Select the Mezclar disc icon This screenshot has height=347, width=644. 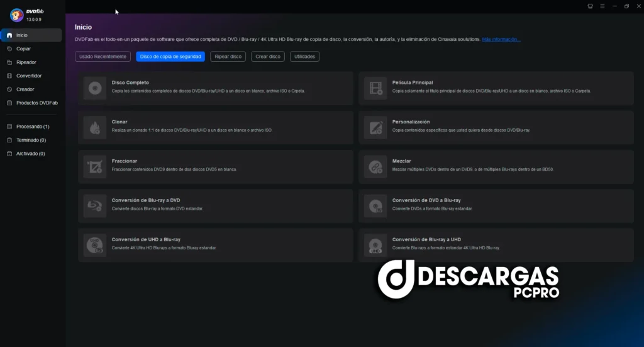point(375,166)
